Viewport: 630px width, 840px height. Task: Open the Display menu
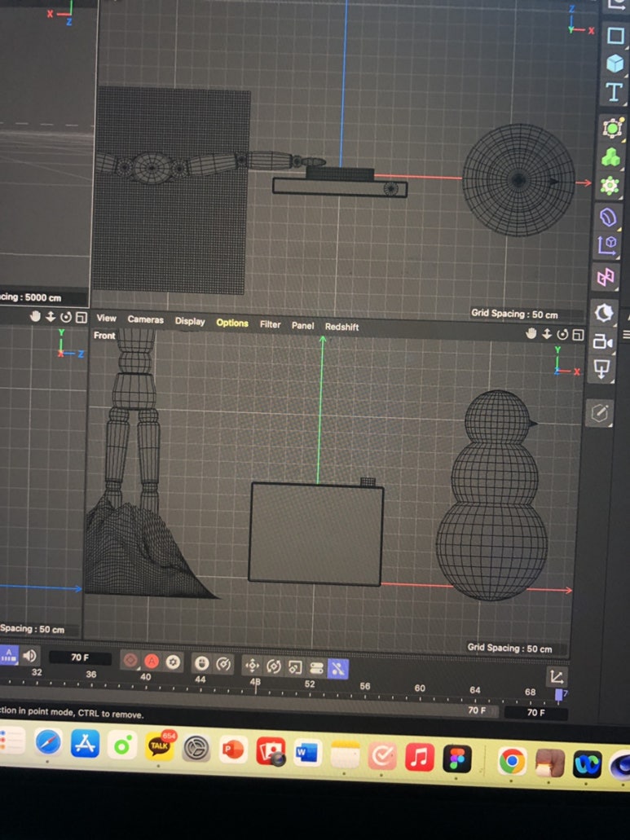point(190,321)
